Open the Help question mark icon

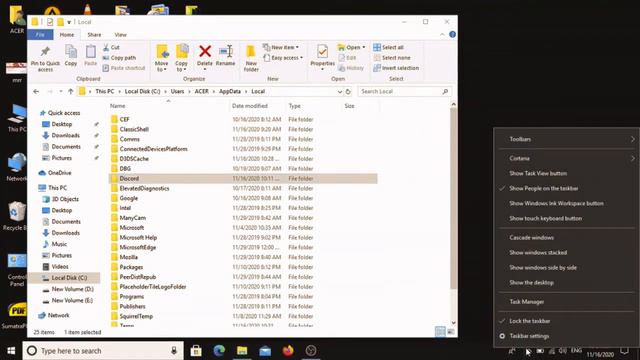pyautogui.click(x=452, y=35)
